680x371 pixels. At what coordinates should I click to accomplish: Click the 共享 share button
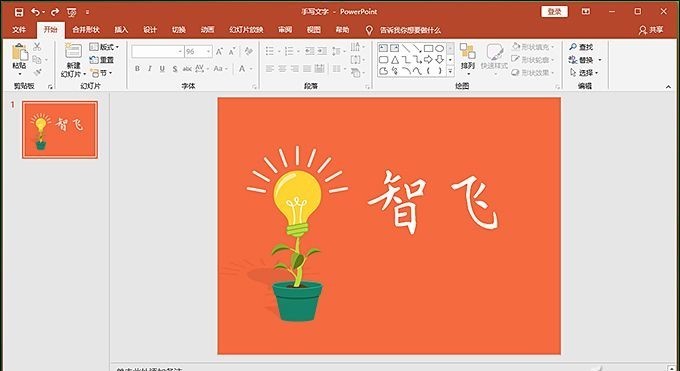pos(651,30)
